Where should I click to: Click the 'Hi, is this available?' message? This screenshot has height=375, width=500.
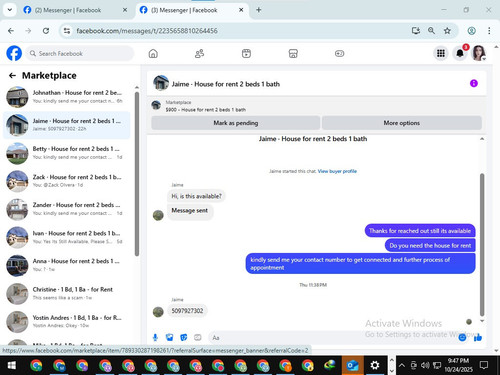[196, 196]
